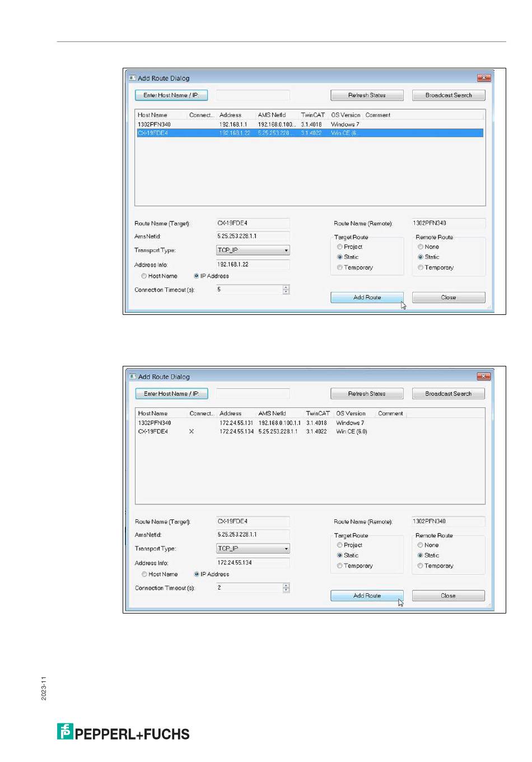
Task: Click host name input field in upper dialog
Action: [x=253, y=95]
